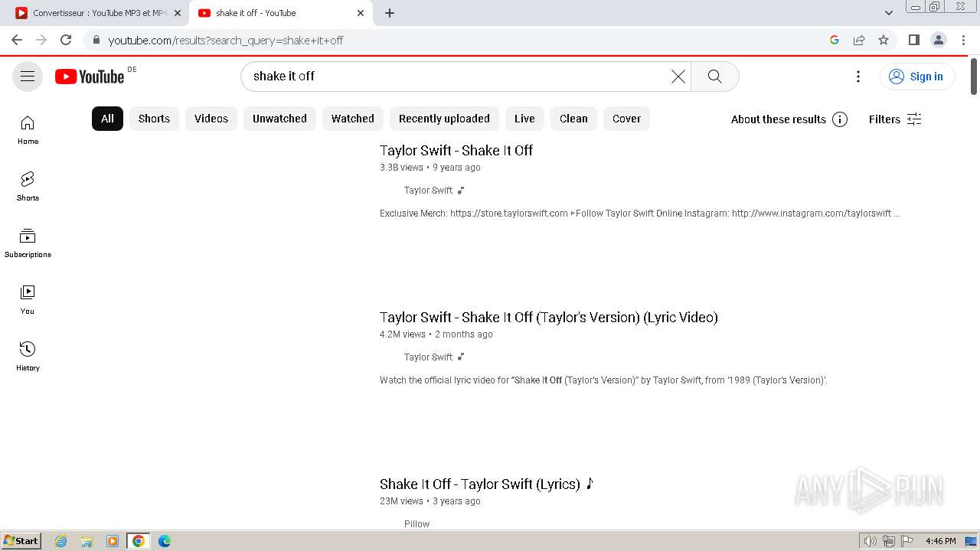Image resolution: width=980 pixels, height=551 pixels.
Task: Open the Chrome three-dot menu
Action: pos(963,40)
